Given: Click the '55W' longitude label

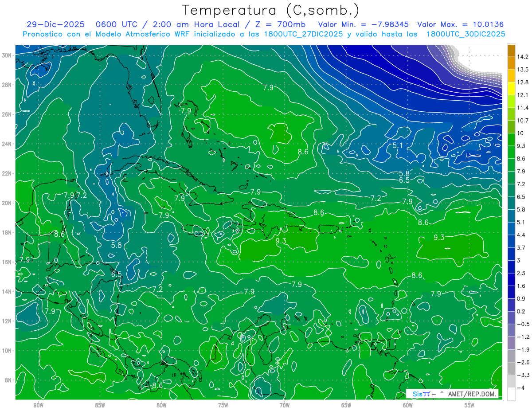Looking at the screenshot, I should (469, 405).
